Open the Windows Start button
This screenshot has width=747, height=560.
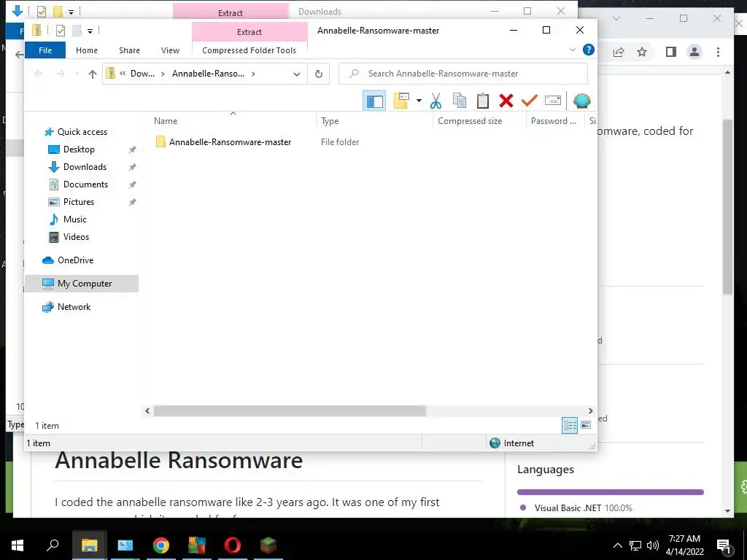coord(18,545)
